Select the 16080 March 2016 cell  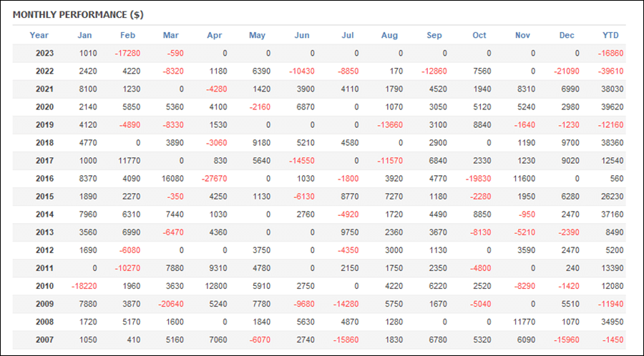pos(172,179)
